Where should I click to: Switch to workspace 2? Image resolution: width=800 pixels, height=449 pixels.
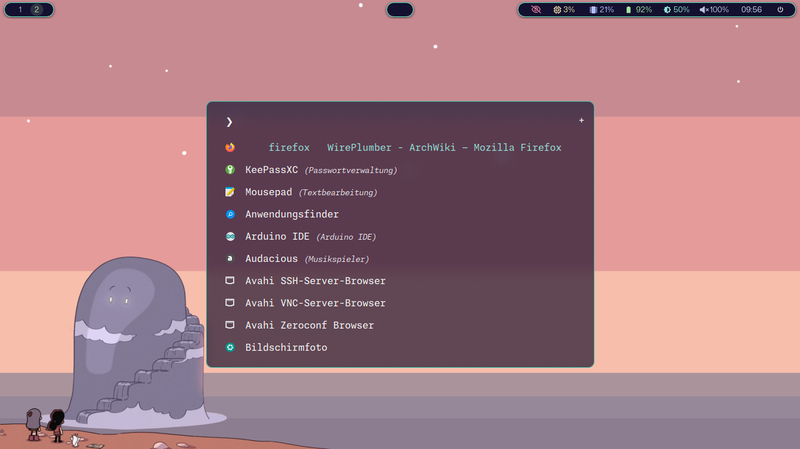pyautogui.click(x=37, y=9)
